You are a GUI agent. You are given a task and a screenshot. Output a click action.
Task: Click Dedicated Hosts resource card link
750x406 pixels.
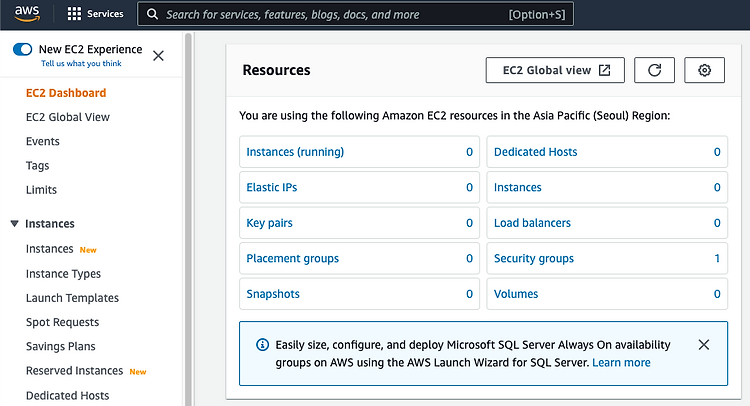(x=535, y=152)
